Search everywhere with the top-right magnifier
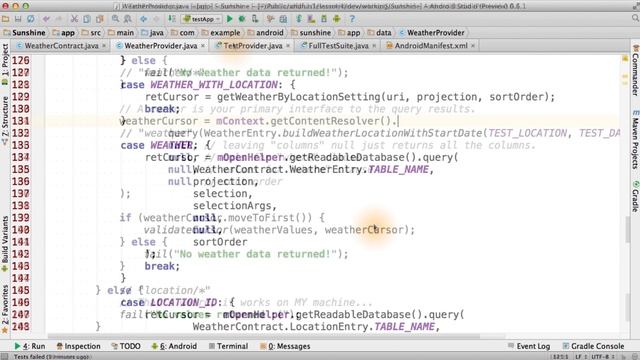The width and height of the screenshot is (640, 360). click(635, 18)
